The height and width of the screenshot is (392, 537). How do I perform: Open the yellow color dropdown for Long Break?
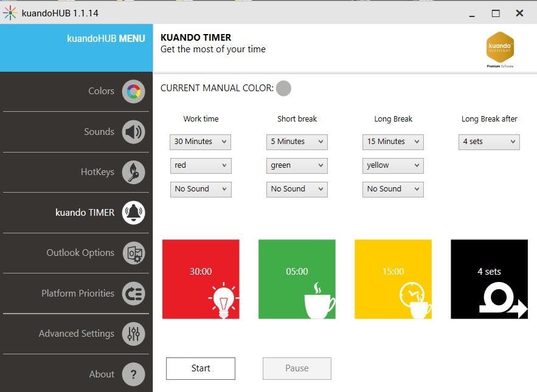pyautogui.click(x=393, y=166)
